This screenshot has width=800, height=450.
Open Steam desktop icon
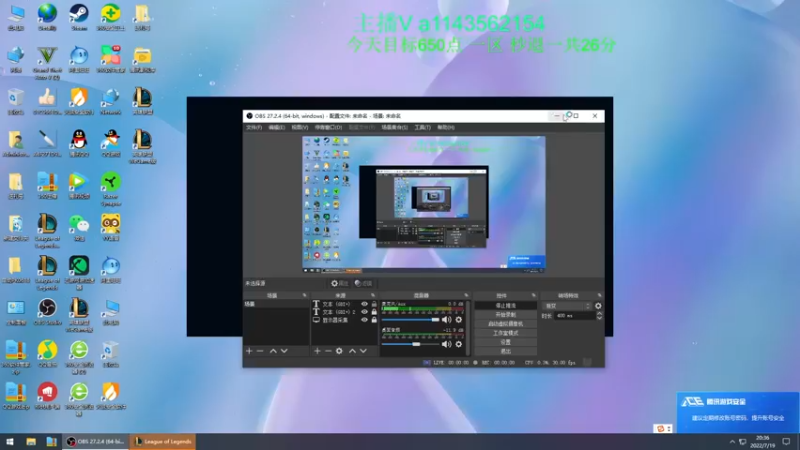click(79, 17)
